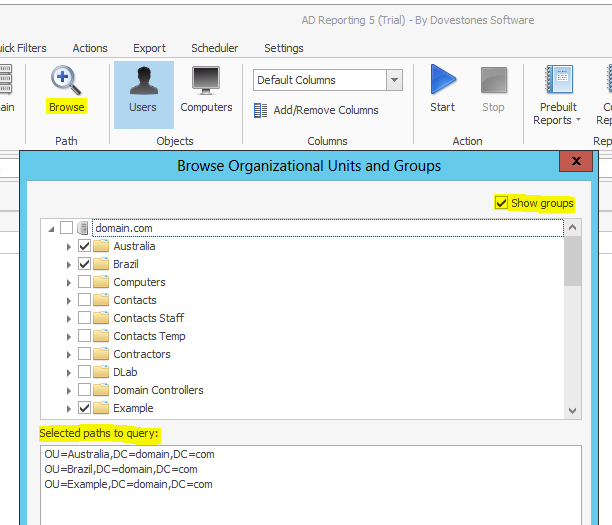Select the Computers monitor icon
The height and width of the screenshot is (525, 612).
coord(206,82)
